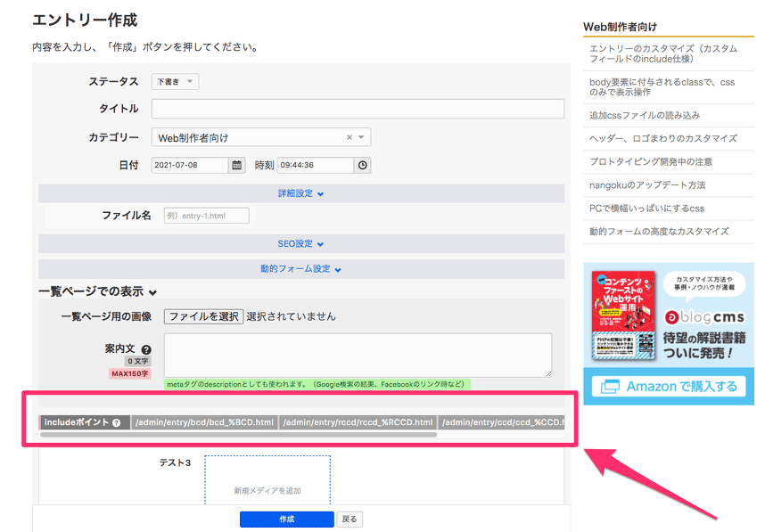Click help icon next to includeポイント

(x=117, y=422)
